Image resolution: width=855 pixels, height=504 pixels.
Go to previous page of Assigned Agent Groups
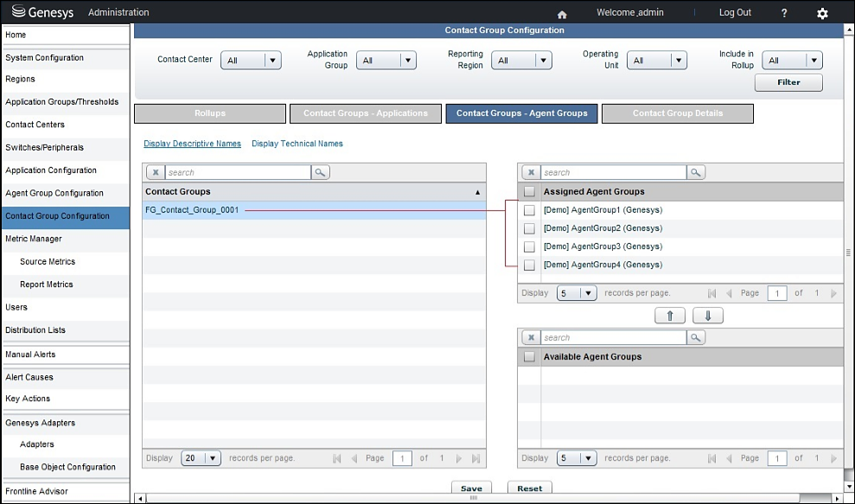[x=729, y=293]
